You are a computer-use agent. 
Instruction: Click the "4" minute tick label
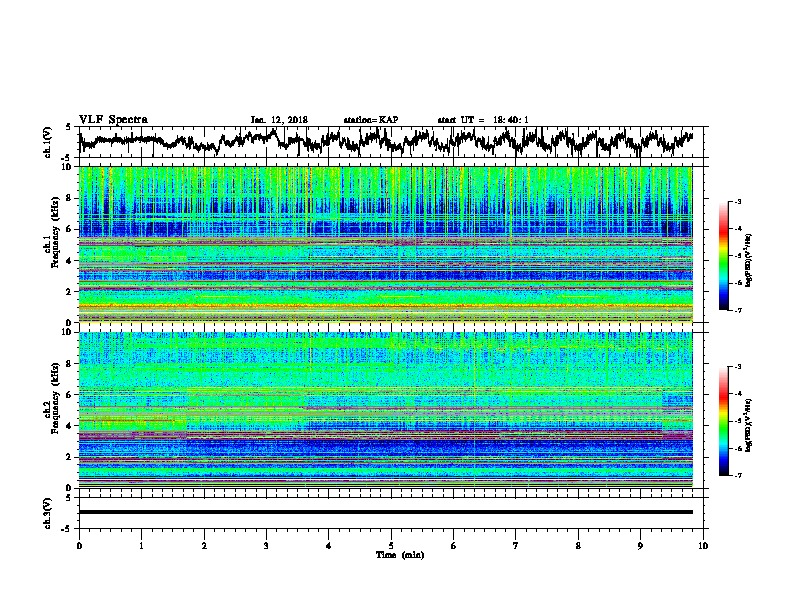click(329, 546)
